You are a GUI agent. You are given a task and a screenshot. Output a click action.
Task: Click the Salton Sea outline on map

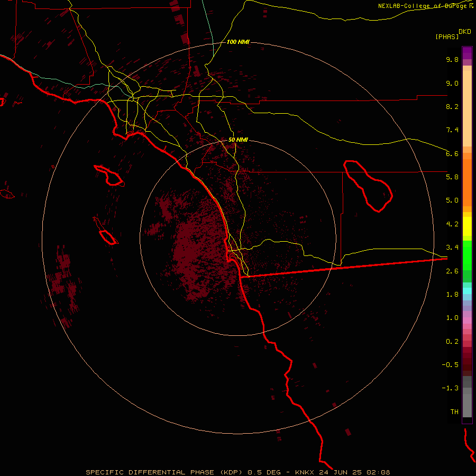pos(368,186)
